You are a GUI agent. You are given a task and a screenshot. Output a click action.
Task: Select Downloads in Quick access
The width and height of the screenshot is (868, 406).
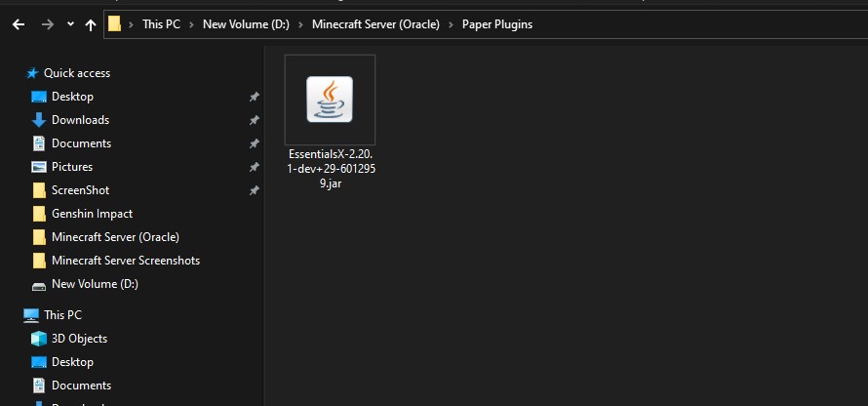tap(80, 120)
